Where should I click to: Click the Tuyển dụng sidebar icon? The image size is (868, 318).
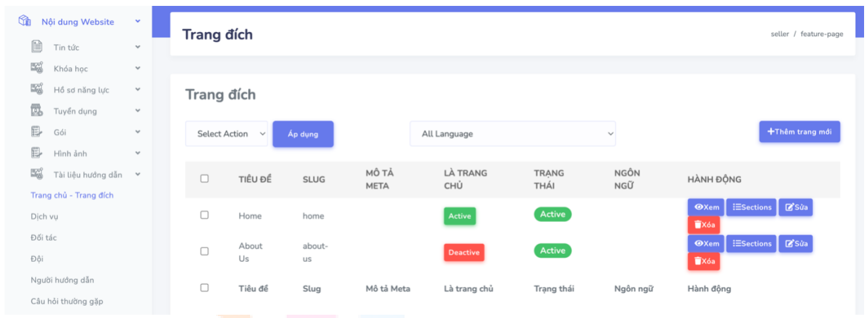pos(37,111)
